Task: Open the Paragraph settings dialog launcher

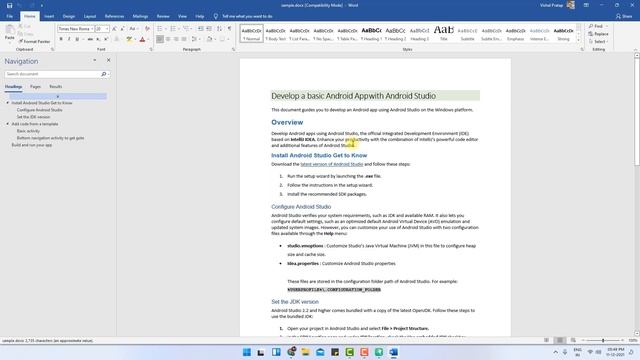Action: point(233,49)
